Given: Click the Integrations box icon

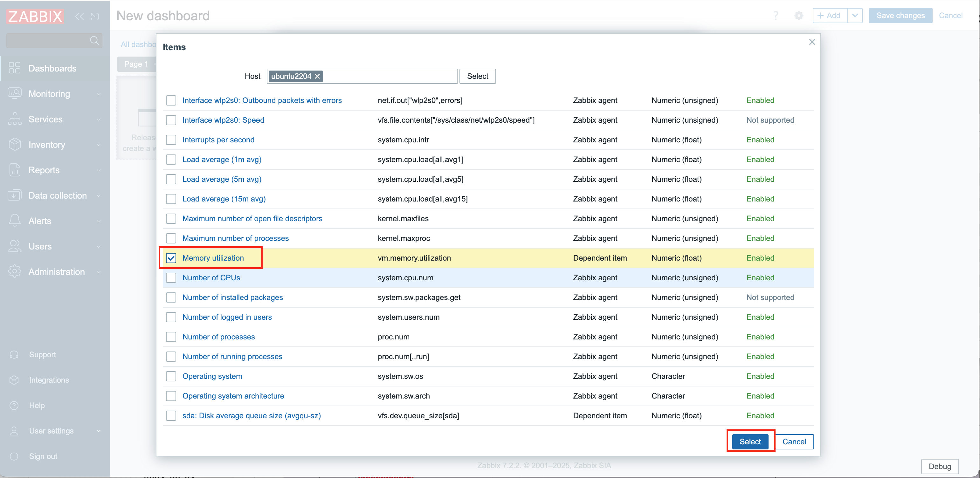Looking at the screenshot, I should [x=14, y=380].
